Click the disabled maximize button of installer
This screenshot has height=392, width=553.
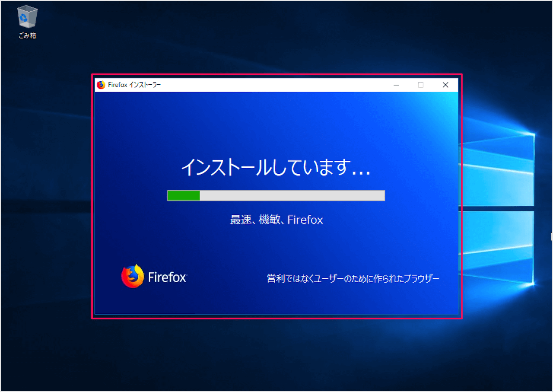421,85
